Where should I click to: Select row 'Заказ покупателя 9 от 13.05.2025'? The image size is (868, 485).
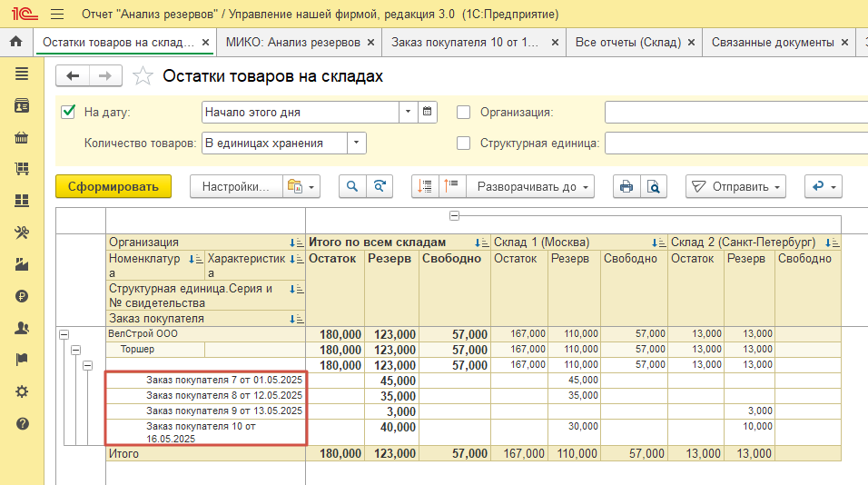205,411
